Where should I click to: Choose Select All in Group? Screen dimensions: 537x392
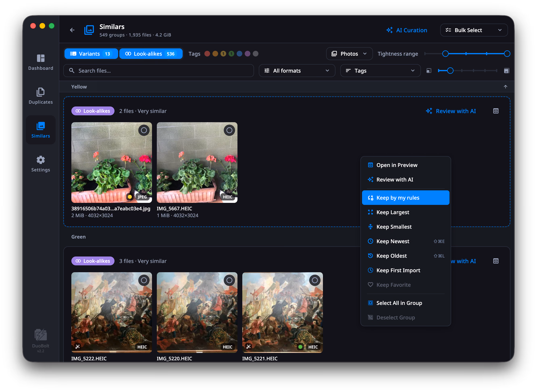click(x=405, y=303)
